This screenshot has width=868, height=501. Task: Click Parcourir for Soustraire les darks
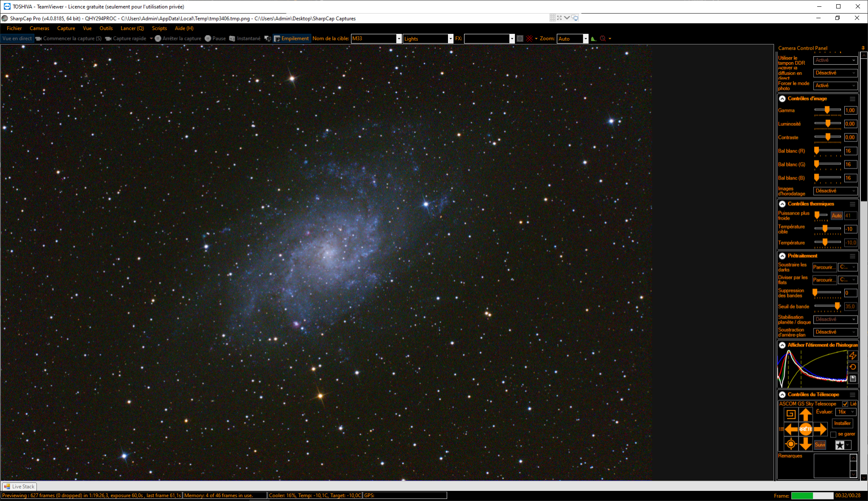coord(824,267)
